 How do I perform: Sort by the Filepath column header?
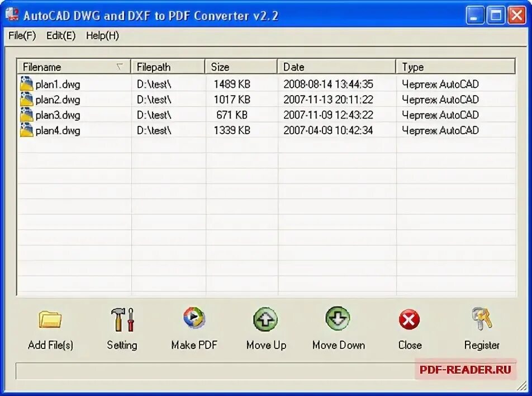coord(168,67)
